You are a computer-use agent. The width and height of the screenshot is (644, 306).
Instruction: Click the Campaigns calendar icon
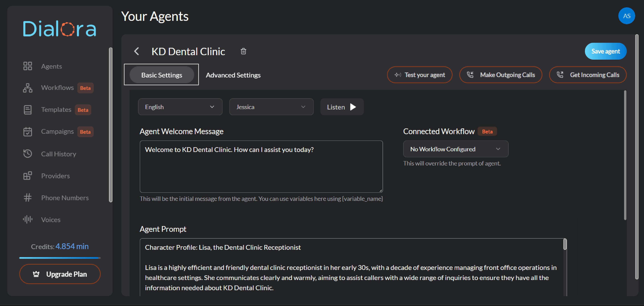(28, 132)
